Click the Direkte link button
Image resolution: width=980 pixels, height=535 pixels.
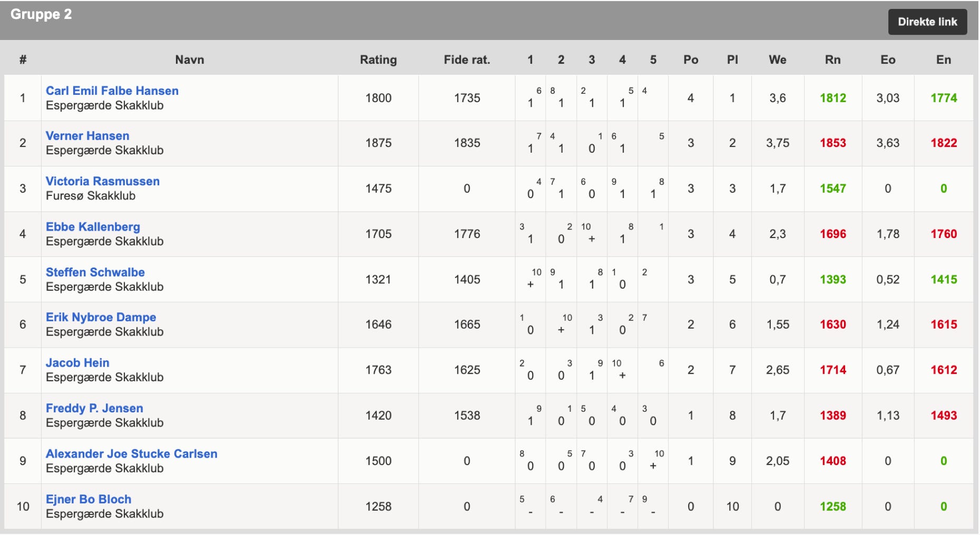pos(927,22)
